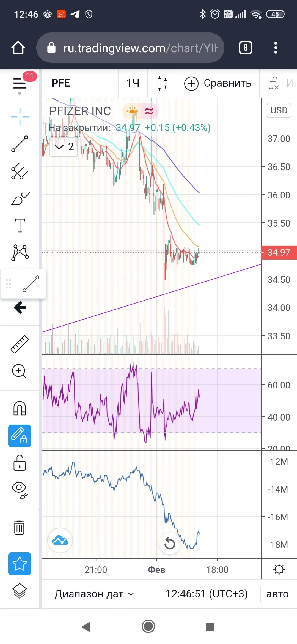The width and height of the screenshot is (297, 644).
Task: Open the 1Ч timeframe selector
Action: click(133, 83)
